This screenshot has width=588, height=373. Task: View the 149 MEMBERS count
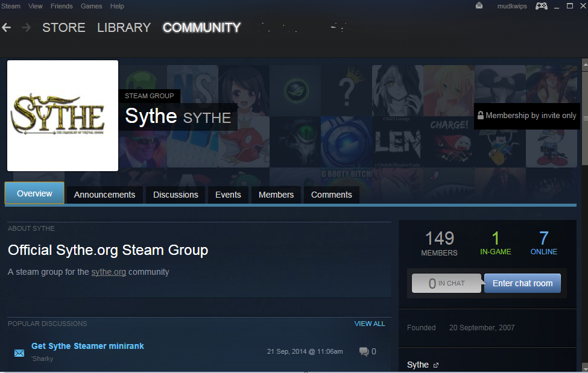439,243
